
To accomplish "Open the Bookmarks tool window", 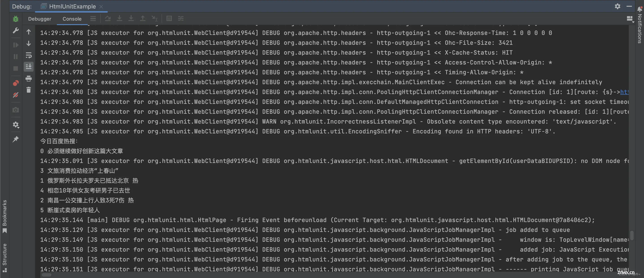I will click(x=4, y=216).
